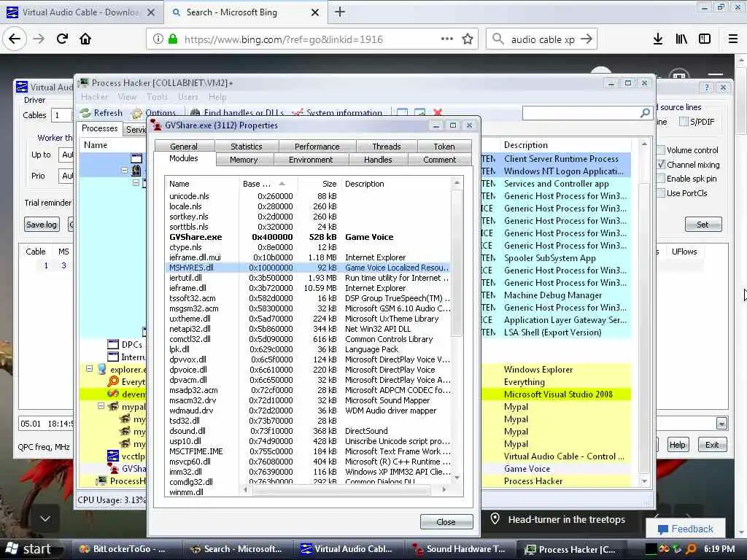Image resolution: width=747 pixels, height=560 pixels.
Task: Open Options in Process Hacker toolbar
Action: [154, 113]
